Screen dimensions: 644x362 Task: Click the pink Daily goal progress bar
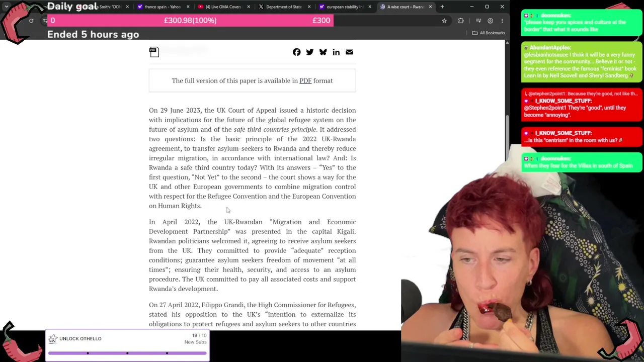click(x=190, y=20)
